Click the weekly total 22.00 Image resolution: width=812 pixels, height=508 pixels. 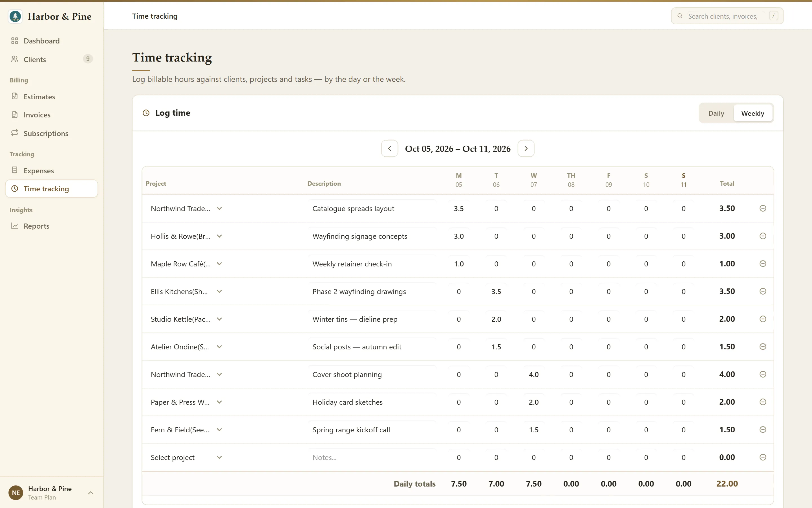click(x=727, y=483)
